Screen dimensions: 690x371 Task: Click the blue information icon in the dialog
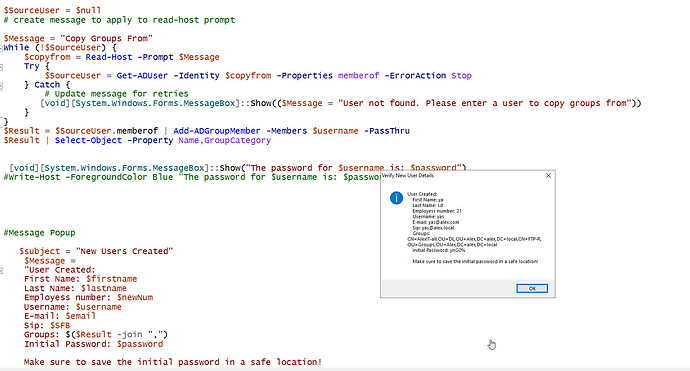point(396,198)
